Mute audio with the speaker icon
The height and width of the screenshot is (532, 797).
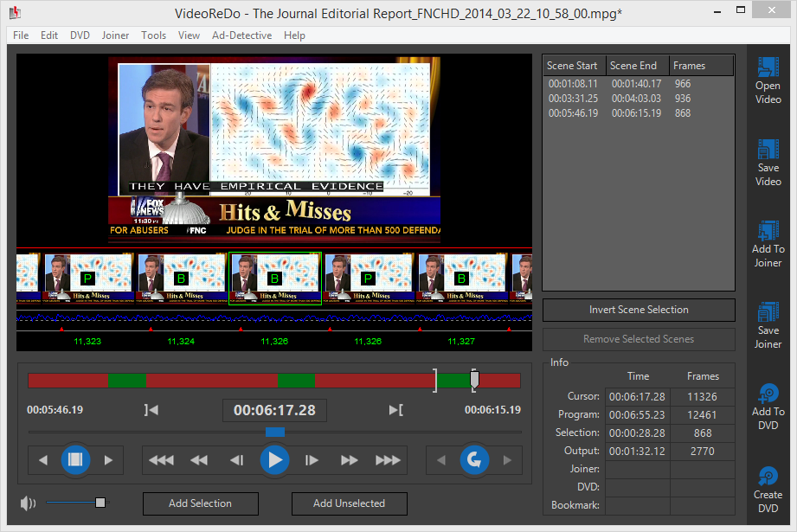pyautogui.click(x=28, y=503)
